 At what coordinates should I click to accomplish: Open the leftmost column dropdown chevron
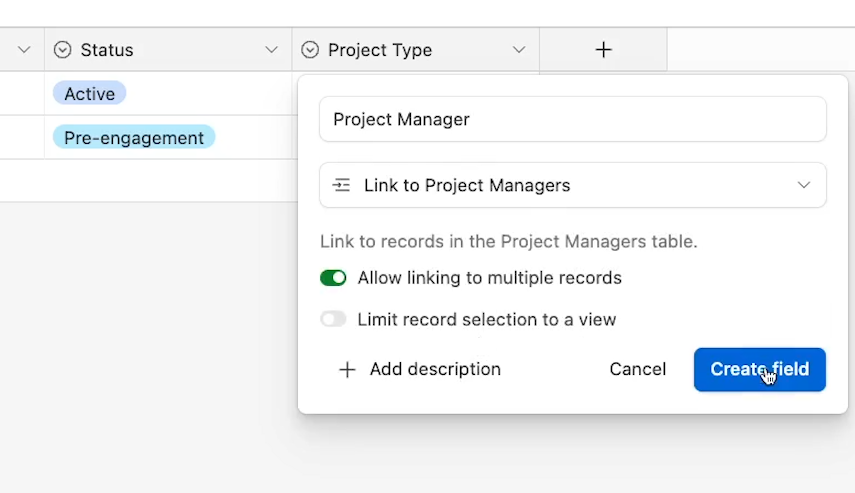23,50
